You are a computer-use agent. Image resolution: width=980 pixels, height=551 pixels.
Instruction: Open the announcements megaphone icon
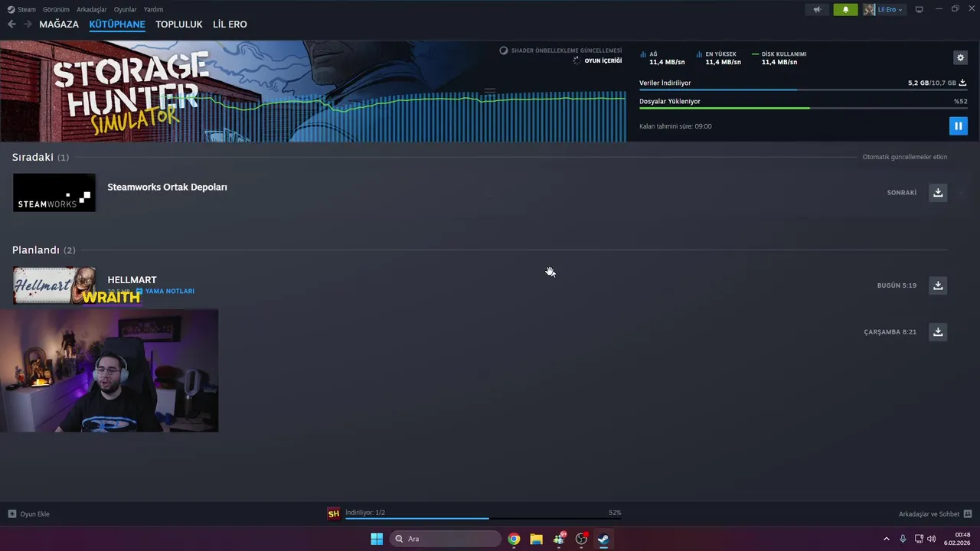pyautogui.click(x=818, y=9)
